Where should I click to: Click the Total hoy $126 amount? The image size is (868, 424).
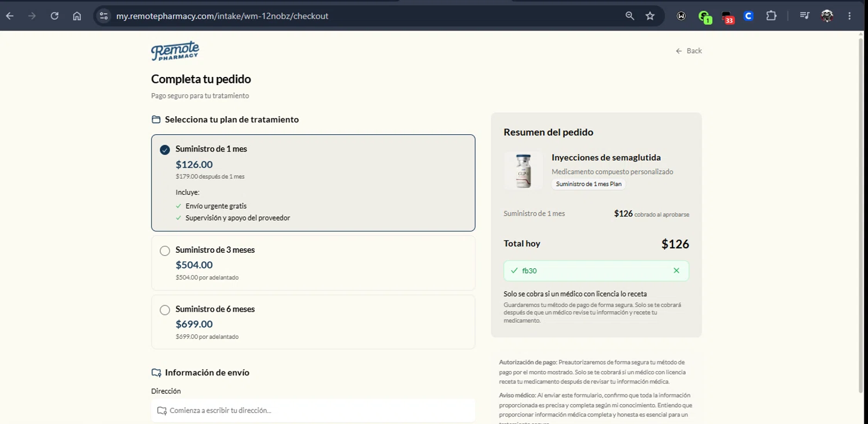click(x=675, y=244)
